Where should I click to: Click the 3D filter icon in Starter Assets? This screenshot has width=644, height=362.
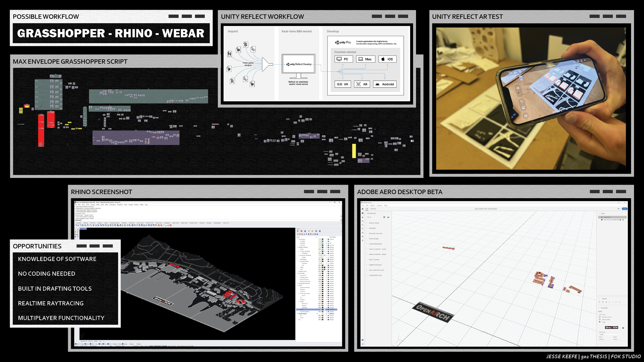(384, 217)
